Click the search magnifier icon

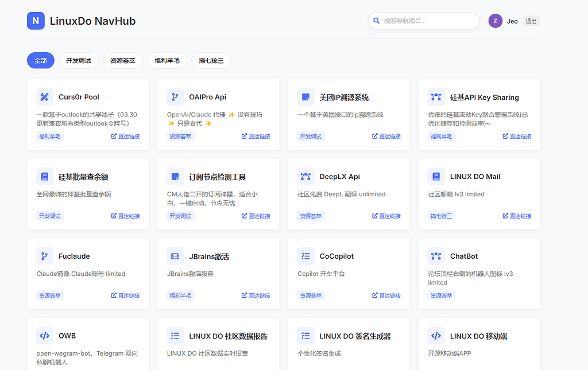point(377,21)
